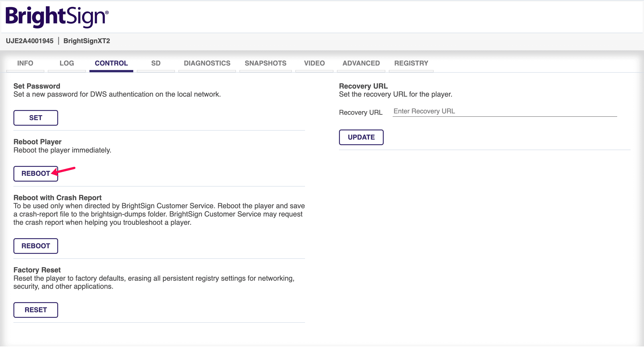
Task: View the SNAPSHOTS tab
Action: pyautogui.click(x=265, y=63)
